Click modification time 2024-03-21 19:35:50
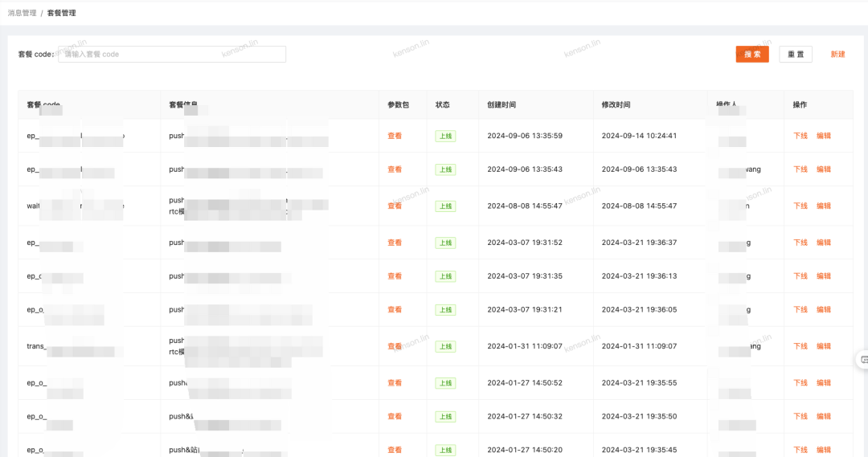This screenshot has width=868, height=457. (x=640, y=417)
